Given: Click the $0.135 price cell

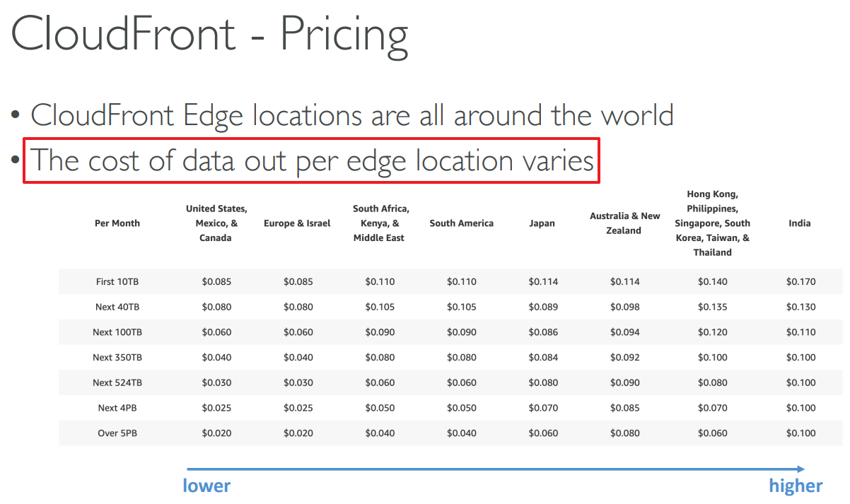Looking at the screenshot, I should point(712,307).
